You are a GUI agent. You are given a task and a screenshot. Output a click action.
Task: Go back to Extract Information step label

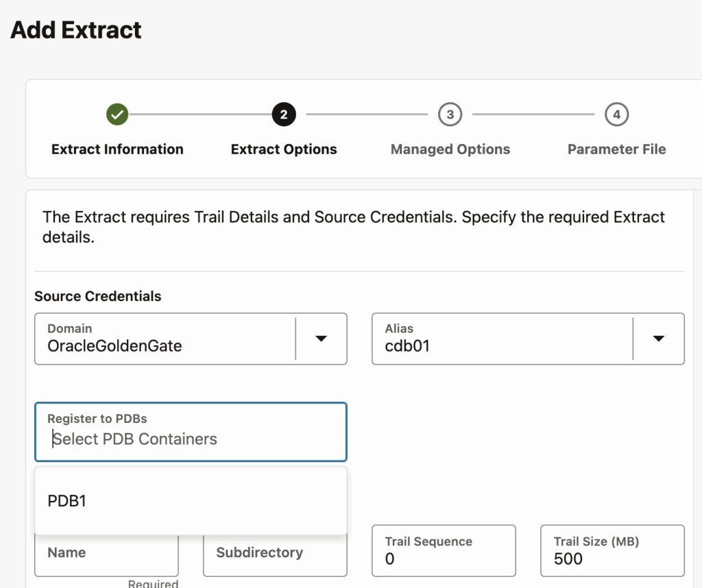pos(117,149)
